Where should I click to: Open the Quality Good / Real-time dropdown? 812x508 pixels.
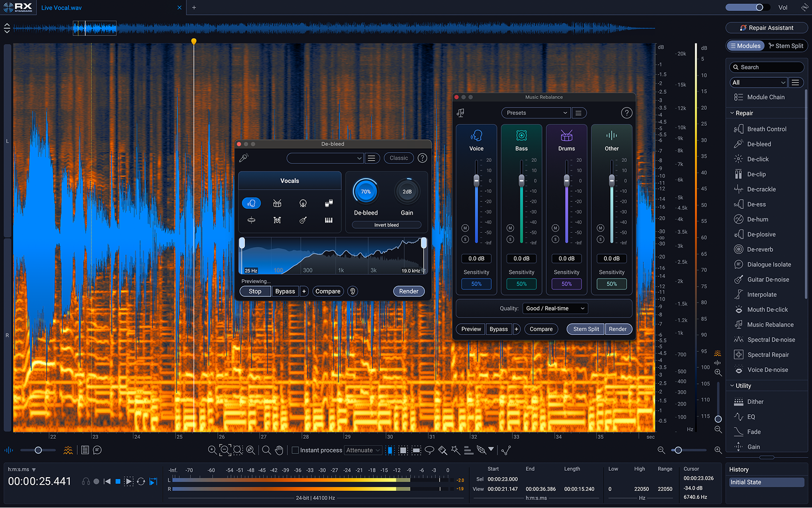point(555,308)
